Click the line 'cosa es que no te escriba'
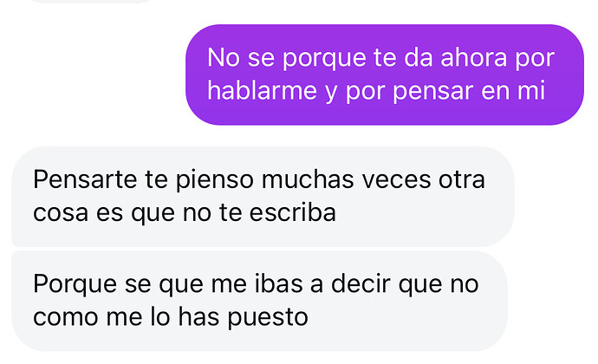 point(185,213)
